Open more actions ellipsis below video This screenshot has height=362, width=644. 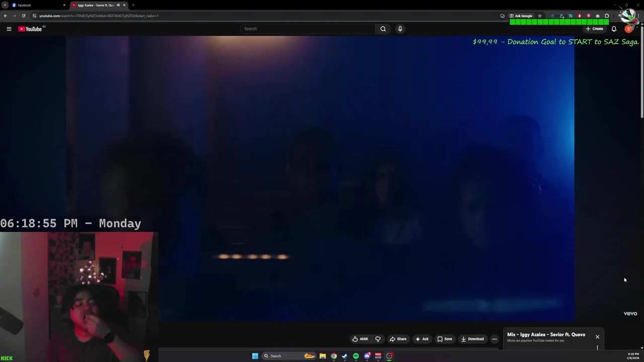495,339
